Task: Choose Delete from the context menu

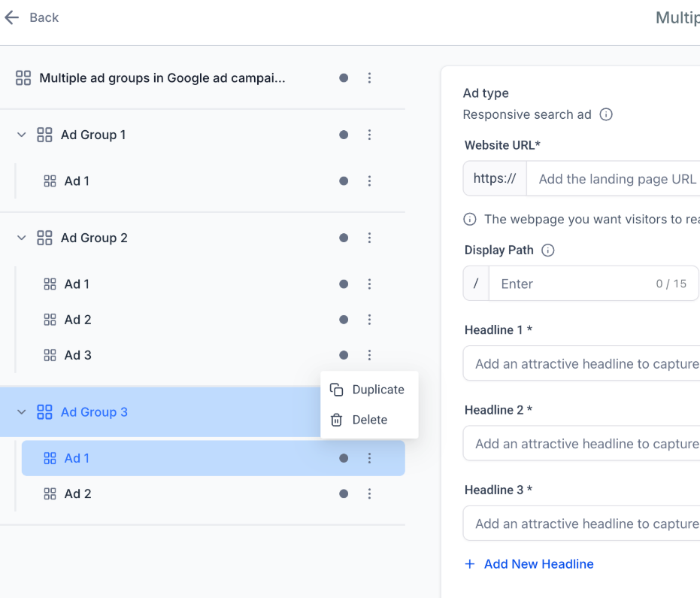Action: click(x=369, y=420)
